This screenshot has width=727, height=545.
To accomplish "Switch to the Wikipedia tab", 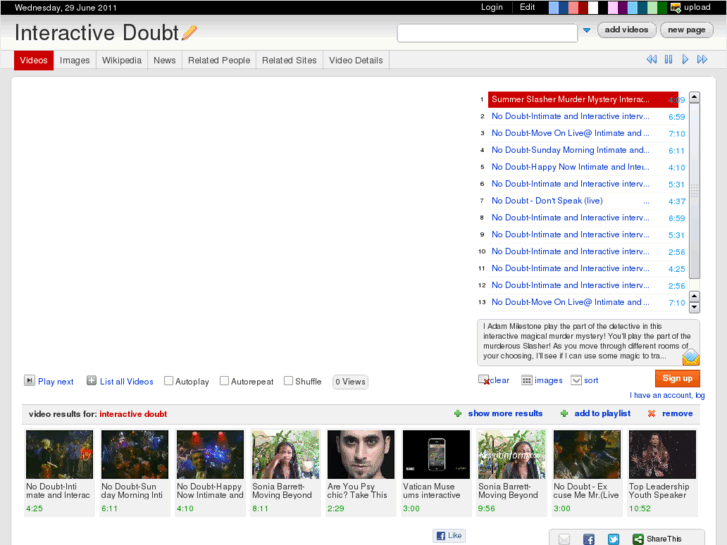I will 121,60.
